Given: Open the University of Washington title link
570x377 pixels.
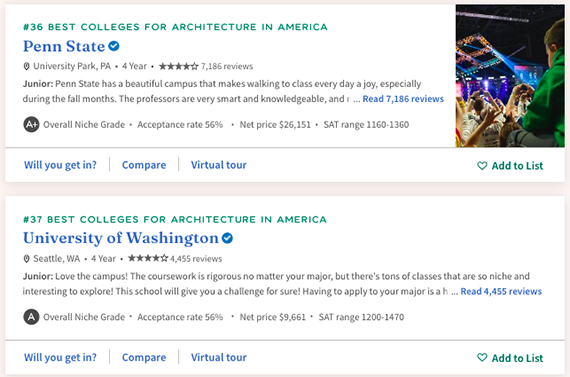Looking at the screenshot, I should point(121,238).
